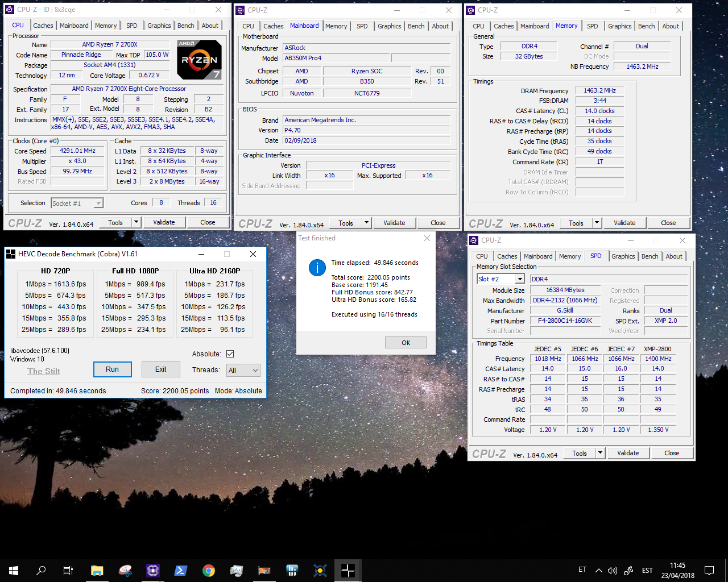Expand Tools arrow in CPU-Z SPD window
Viewport: 728px width, 582px height.
(x=601, y=453)
